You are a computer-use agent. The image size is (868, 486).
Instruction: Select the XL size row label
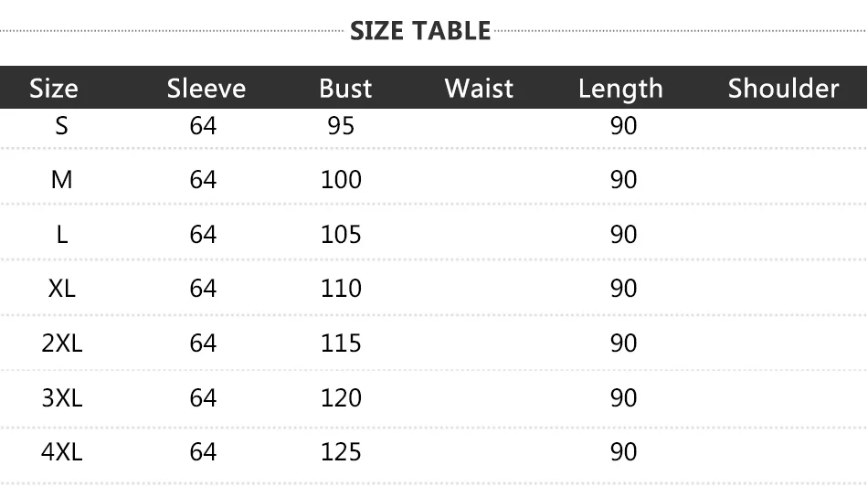[61, 289]
